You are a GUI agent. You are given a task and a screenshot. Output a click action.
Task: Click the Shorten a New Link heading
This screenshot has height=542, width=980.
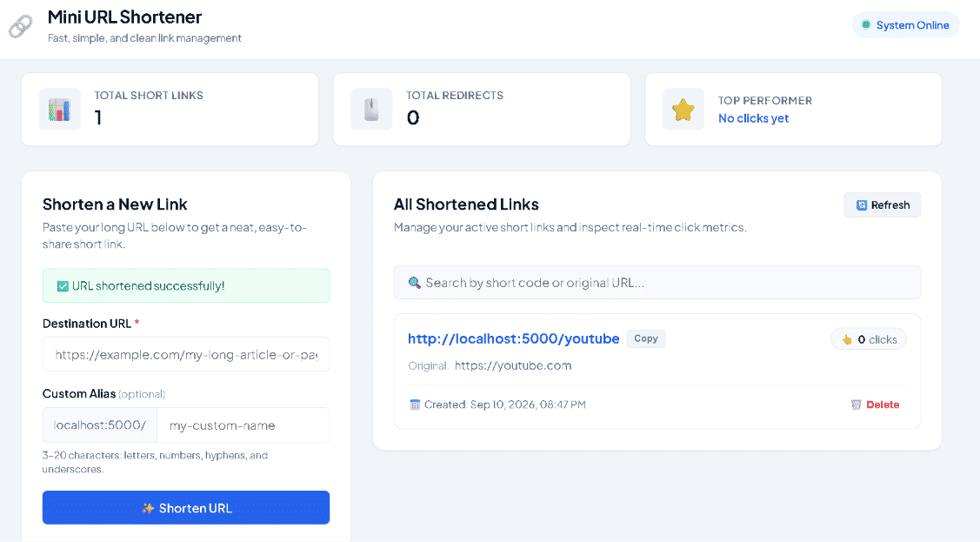point(115,204)
